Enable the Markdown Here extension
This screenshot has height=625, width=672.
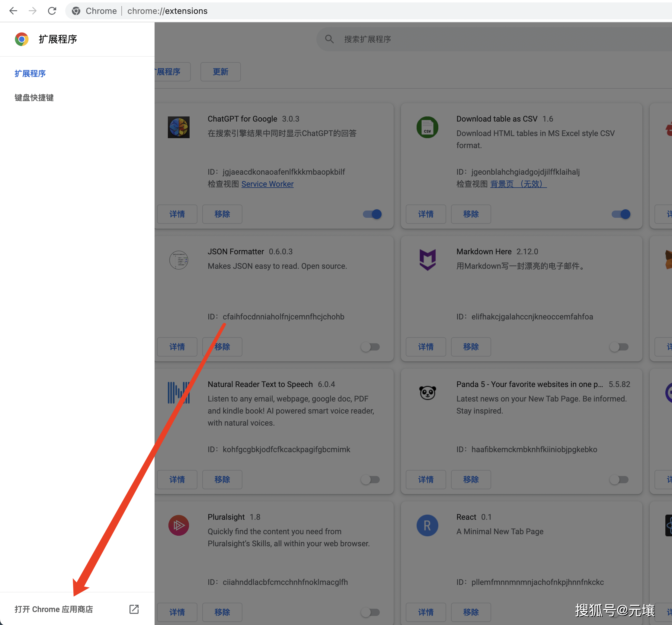tap(619, 347)
